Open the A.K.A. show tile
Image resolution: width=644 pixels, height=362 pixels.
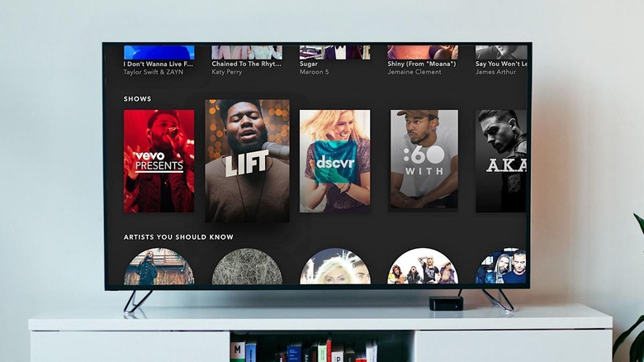(501, 161)
